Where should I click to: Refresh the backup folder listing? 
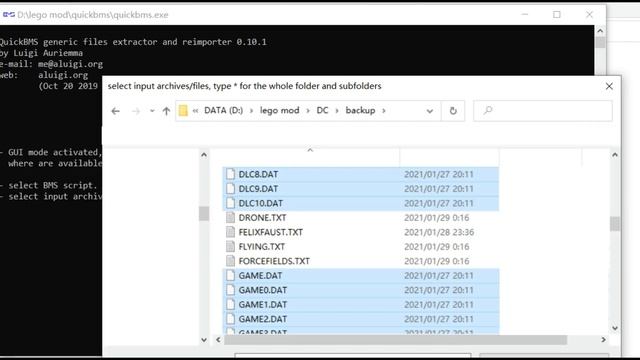pyautogui.click(x=453, y=111)
